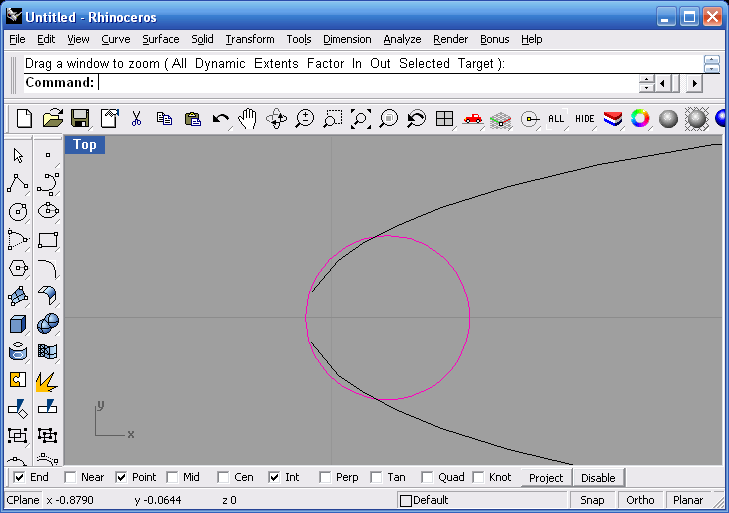Enable the Knot osnap checkbox

[x=478, y=477]
